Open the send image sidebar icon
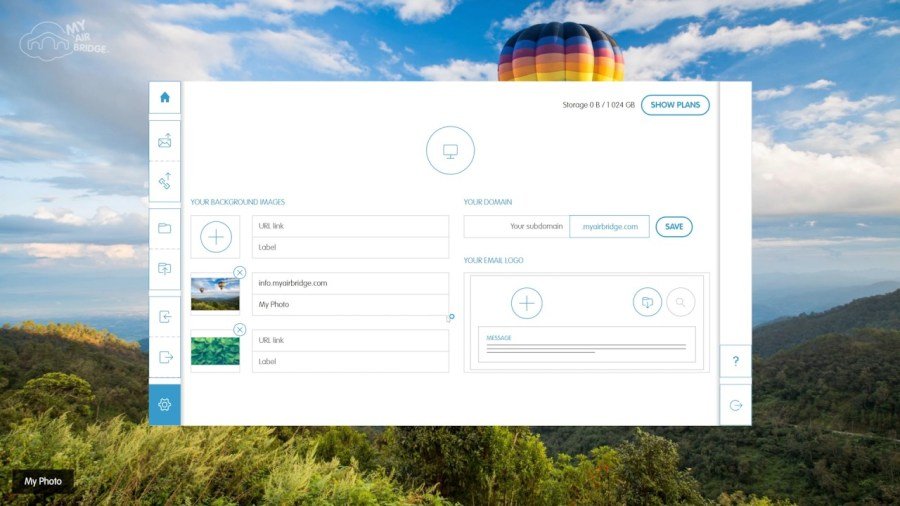This screenshot has width=900, height=506. [165, 141]
